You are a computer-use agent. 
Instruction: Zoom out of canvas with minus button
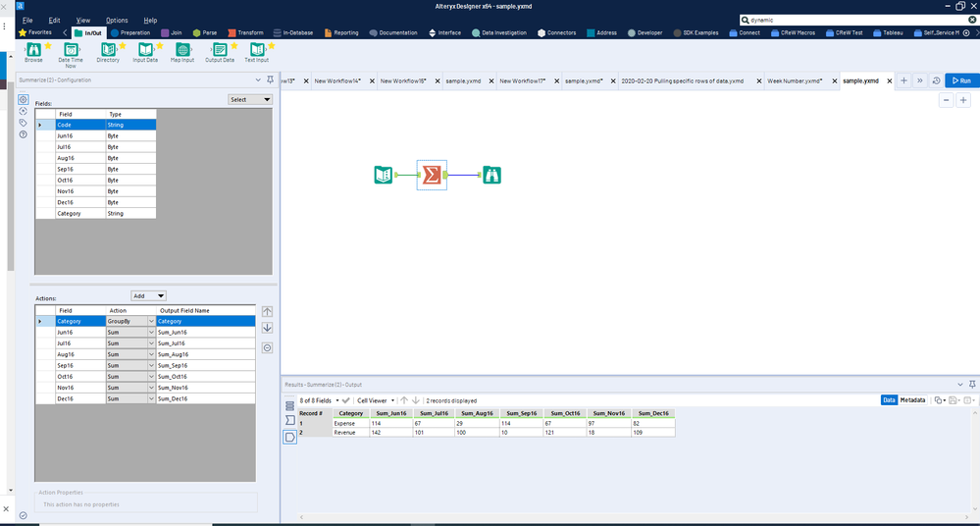tap(947, 100)
